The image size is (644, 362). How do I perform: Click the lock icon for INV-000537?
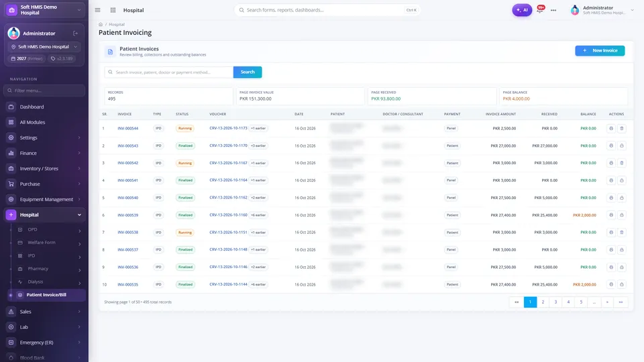(622, 249)
